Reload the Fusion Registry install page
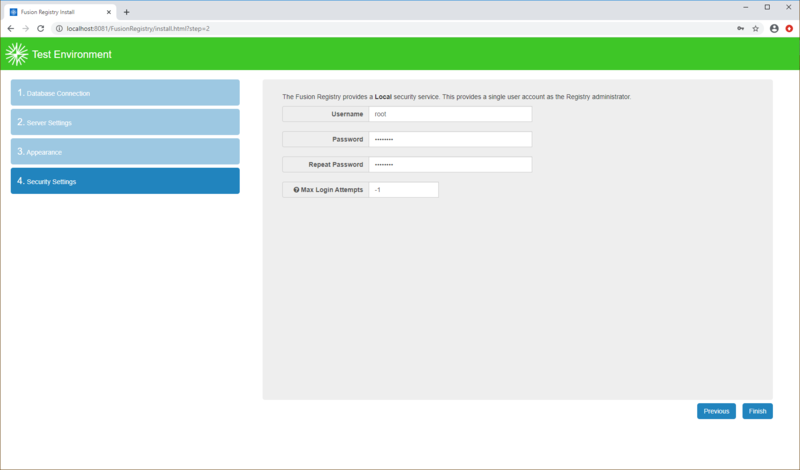 40,29
